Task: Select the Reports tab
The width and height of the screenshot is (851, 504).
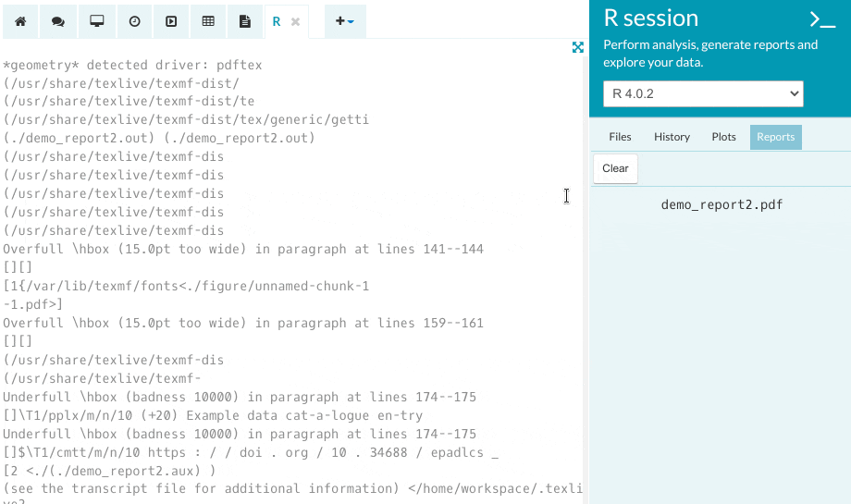Action: [x=775, y=137]
